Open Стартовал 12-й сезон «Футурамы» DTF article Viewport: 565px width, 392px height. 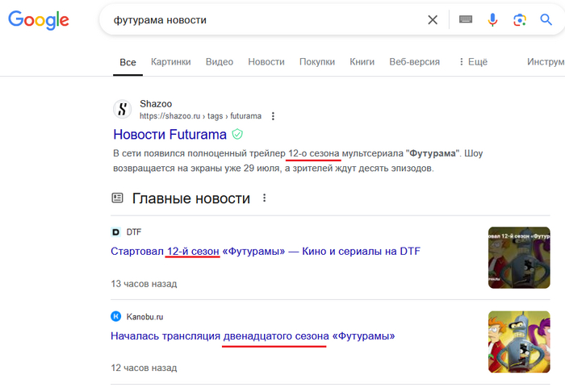266,251
